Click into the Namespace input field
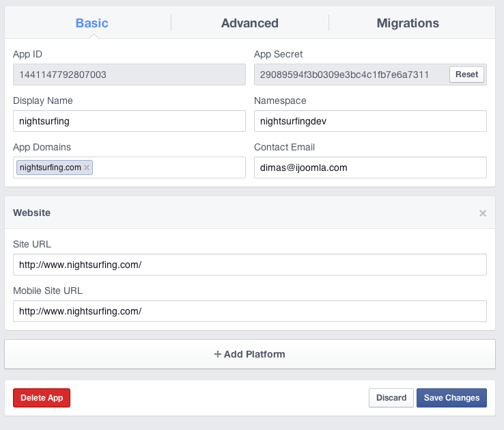Viewport: 504px width, 430px height. point(370,121)
